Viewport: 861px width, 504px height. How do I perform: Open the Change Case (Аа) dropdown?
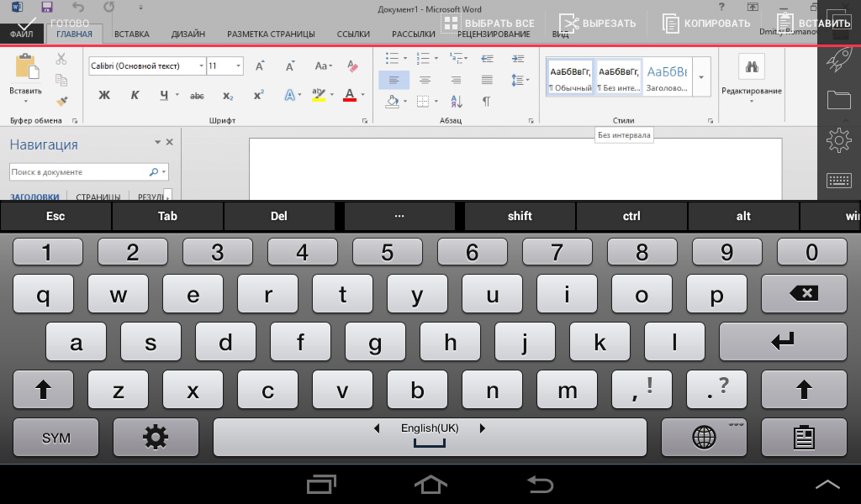(324, 66)
